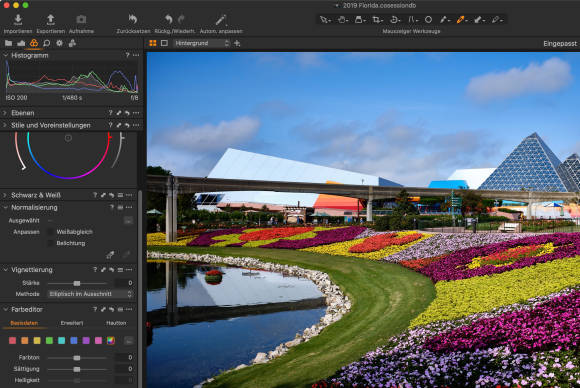Open the Details magnifier tool tab
The height and width of the screenshot is (388, 580).
47,43
